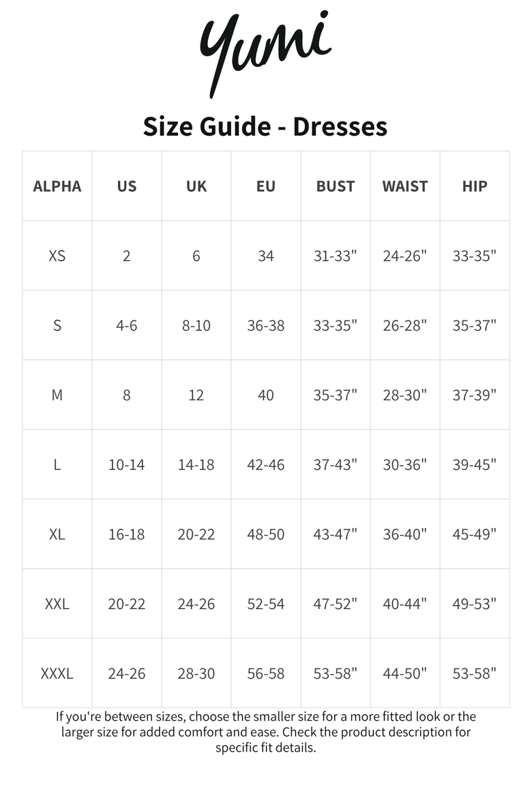The width and height of the screenshot is (532, 798).
Task: Select the Size Guide - Dresses heading
Action: click(x=265, y=127)
